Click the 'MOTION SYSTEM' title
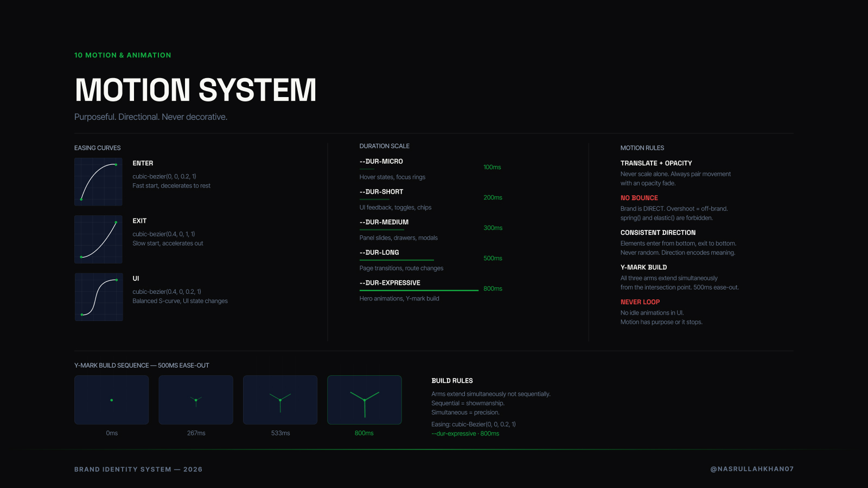Screen dimensions: 868x488 pos(195,90)
